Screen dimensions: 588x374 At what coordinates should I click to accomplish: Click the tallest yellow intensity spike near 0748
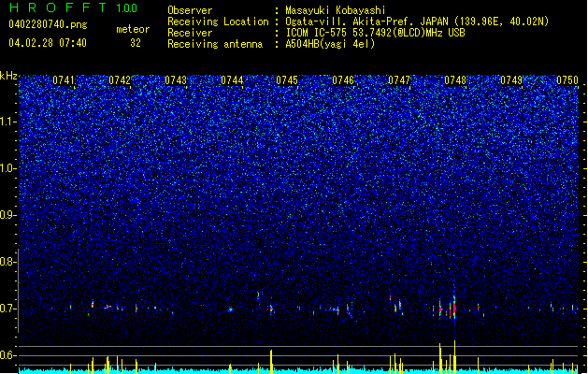pyautogui.click(x=455, y=357)
